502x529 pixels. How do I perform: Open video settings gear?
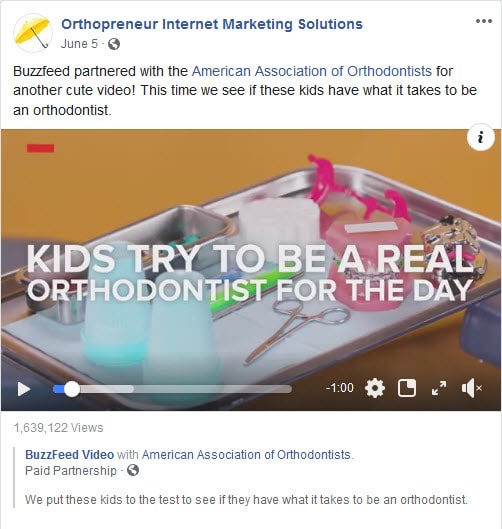(375, 388)
